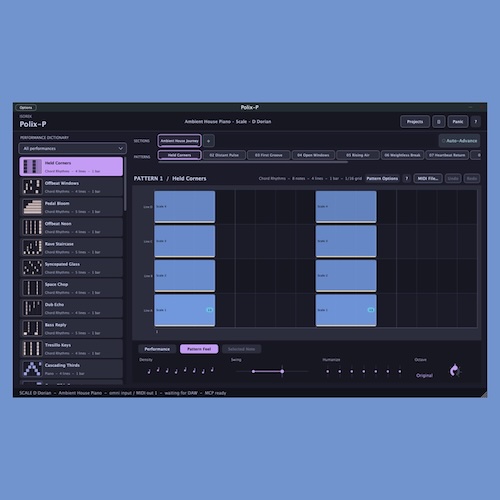Screen dimensions: 500x500
Task: Click the "Tresillo Keys" list title
Action: tap(58, 345)
